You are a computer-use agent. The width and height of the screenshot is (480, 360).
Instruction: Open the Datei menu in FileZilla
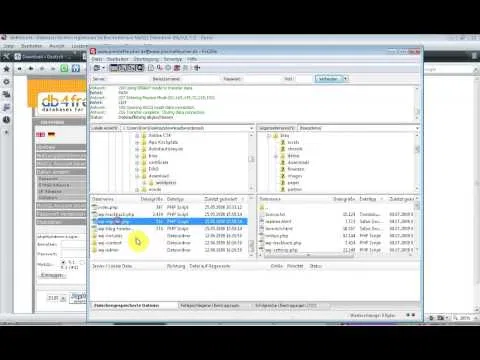click(x=97, y=59)
